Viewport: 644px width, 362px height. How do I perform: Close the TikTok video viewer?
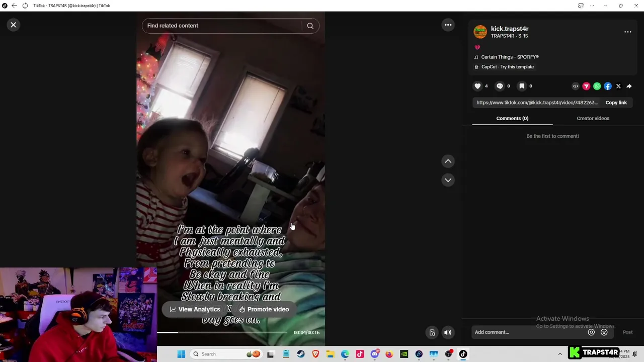point(14,25)
